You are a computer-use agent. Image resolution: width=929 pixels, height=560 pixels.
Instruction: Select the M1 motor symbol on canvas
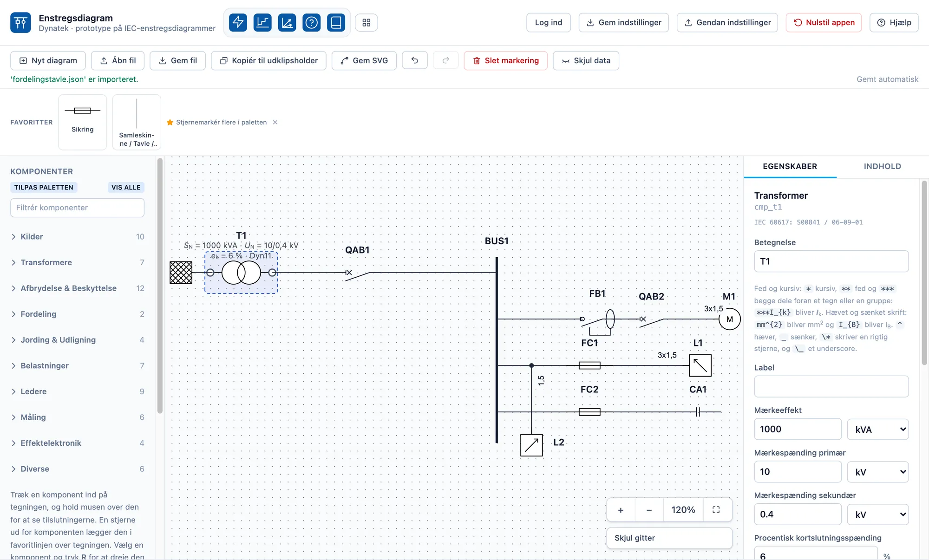point(730,319)
